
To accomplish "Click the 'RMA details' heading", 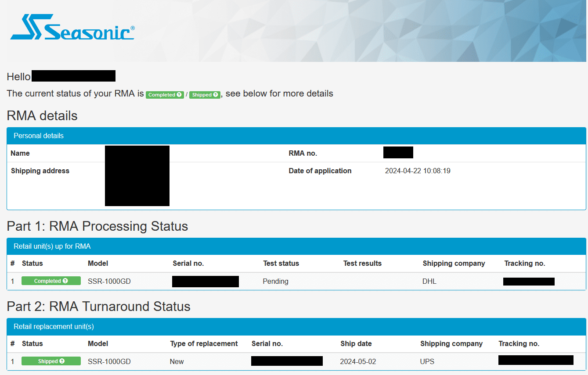I will tap(42, 116).
